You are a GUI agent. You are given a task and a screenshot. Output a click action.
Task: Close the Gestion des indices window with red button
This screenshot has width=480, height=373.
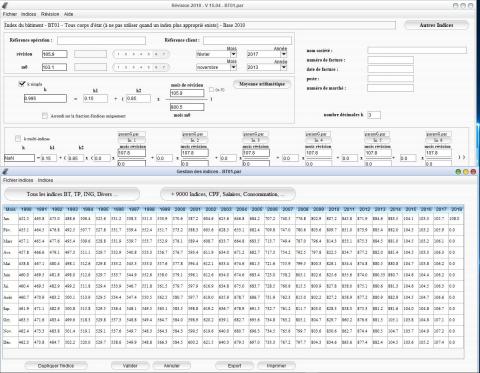pos(473,172)
